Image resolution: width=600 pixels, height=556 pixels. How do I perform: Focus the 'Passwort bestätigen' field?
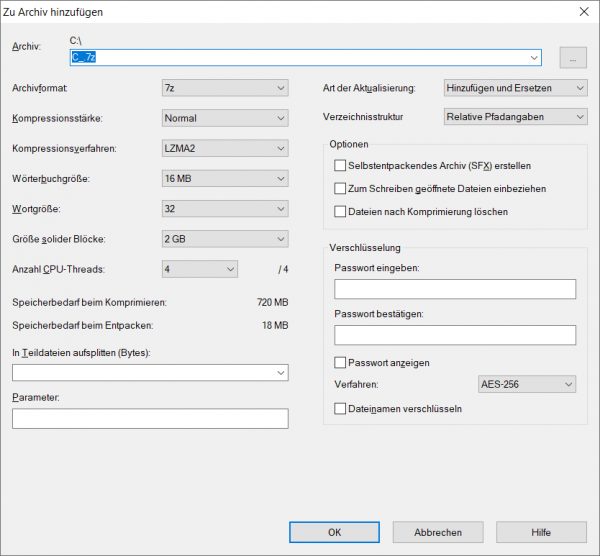pyautogui.click(x=455, y=335)
